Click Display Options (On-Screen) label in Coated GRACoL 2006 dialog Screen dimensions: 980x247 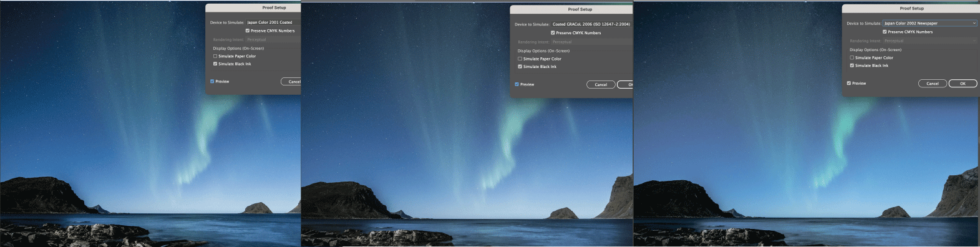pyautogui.click(x=543, y=51)
